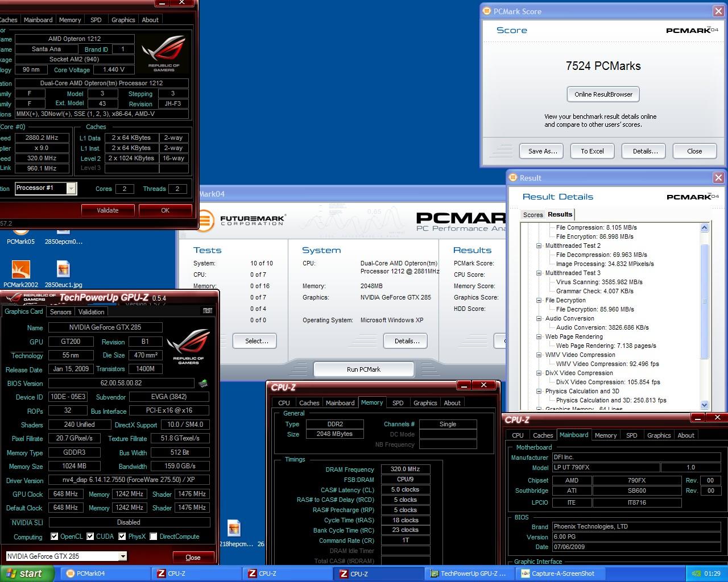Click the Select... tests button
The image size is (728, 582).
tap(254, 341)
